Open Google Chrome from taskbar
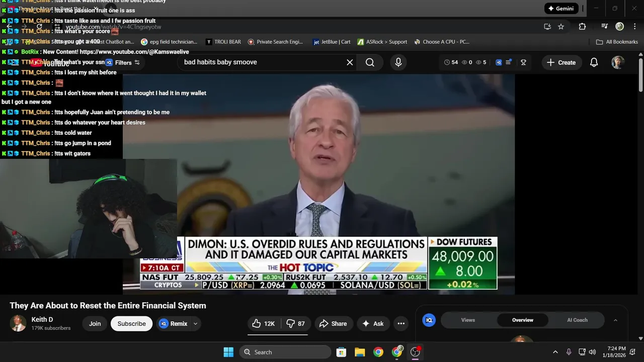The height and width of the screenshot is (362, 644). [378, 352]
